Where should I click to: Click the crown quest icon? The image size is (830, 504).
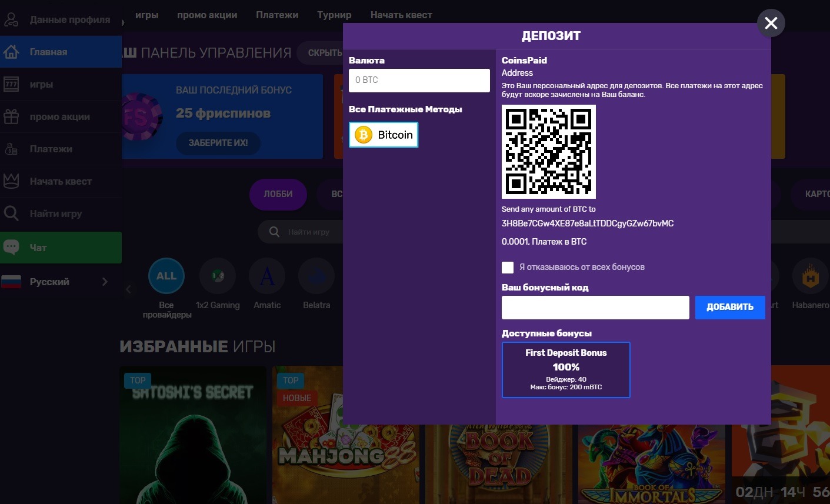[x=11, y=181]
